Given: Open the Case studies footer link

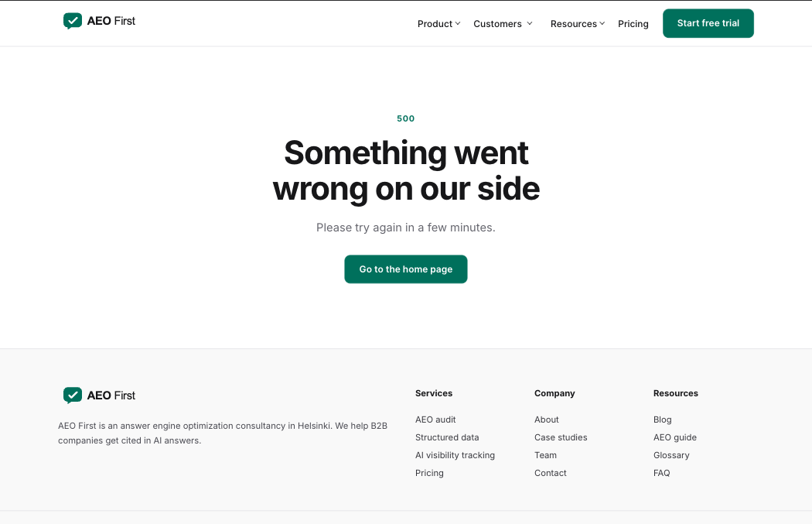Looking at the screenshot, I should (561, 437).
